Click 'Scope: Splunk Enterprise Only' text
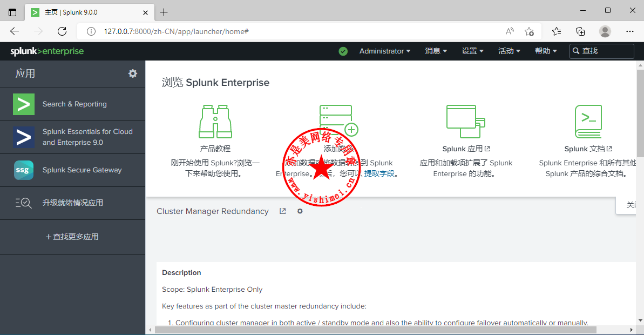 (x=212, y=290)
